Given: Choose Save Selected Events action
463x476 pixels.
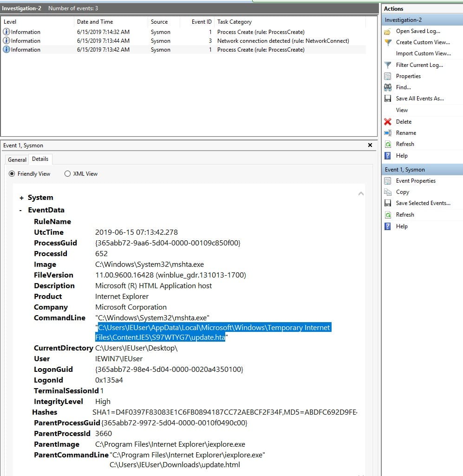Looking at the screenshot, I should click(x=423, y=203).
